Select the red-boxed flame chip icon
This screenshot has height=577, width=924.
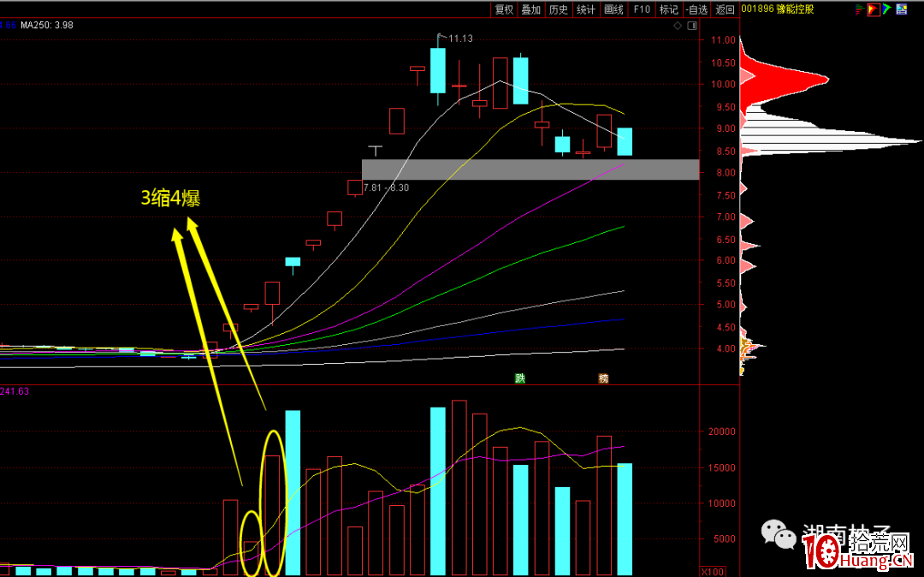(874, 9)
